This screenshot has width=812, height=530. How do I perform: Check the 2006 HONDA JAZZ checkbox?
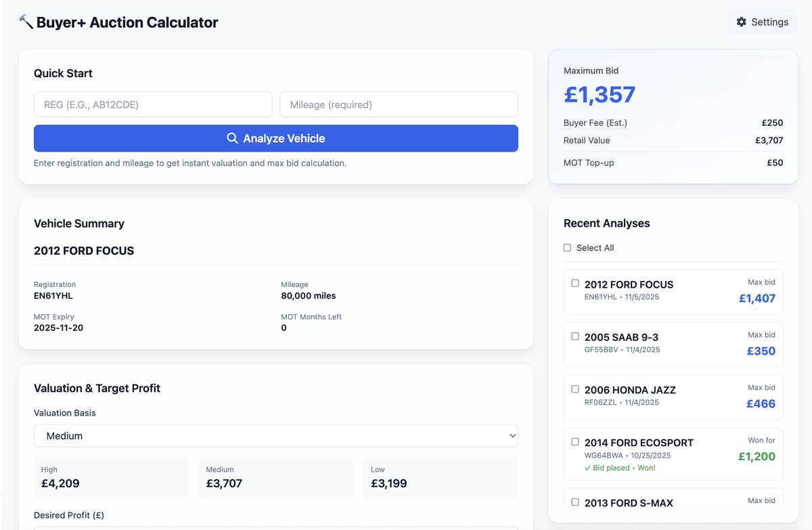coord(575,389)
